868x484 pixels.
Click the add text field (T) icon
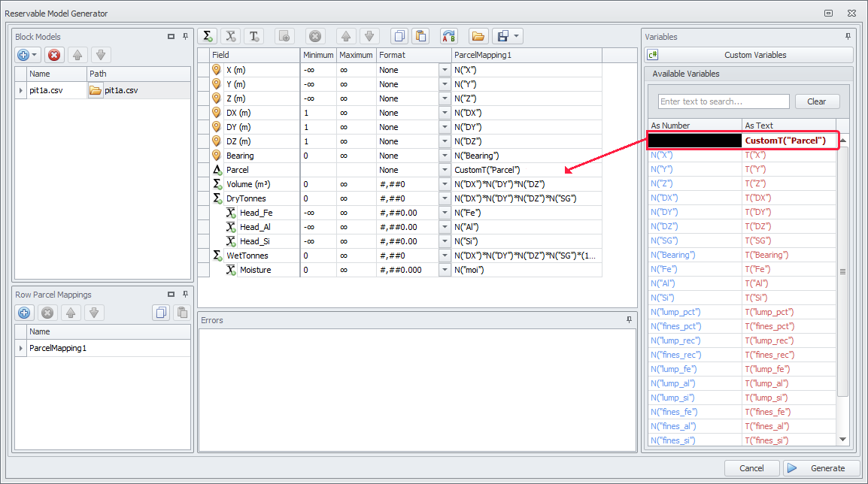pyautogui.click(x=254, y=36)
